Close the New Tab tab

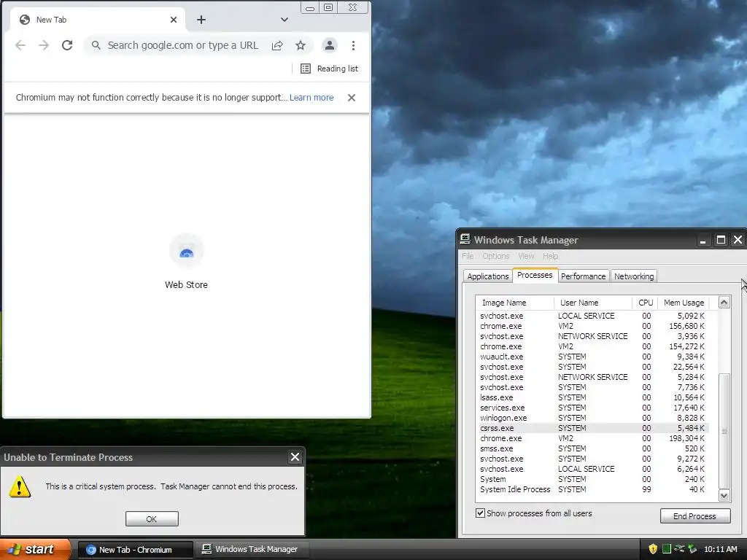click(x=174, y=20)
